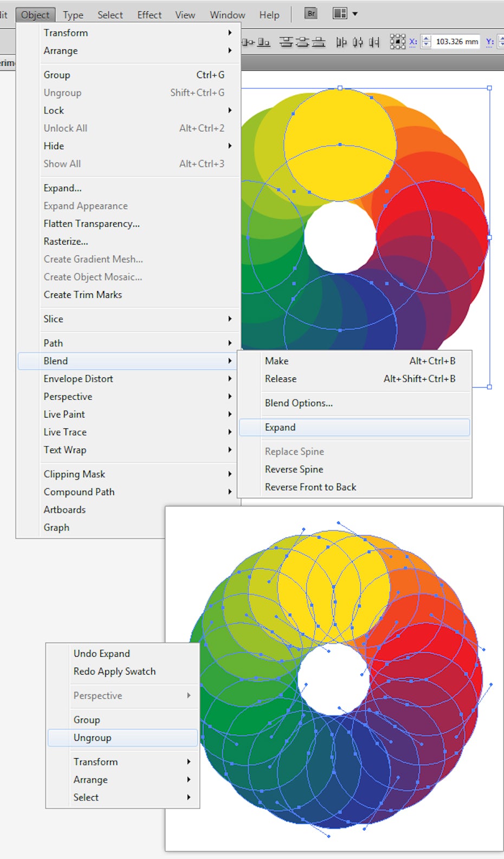Open Adobe Bridge with the Br icon

click(311, 14)
